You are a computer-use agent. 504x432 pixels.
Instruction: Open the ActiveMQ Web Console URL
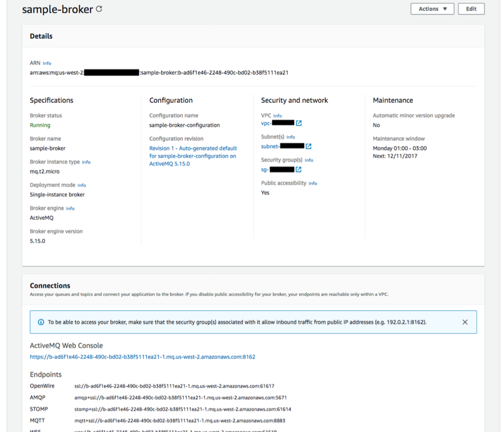tap(142, 357)
